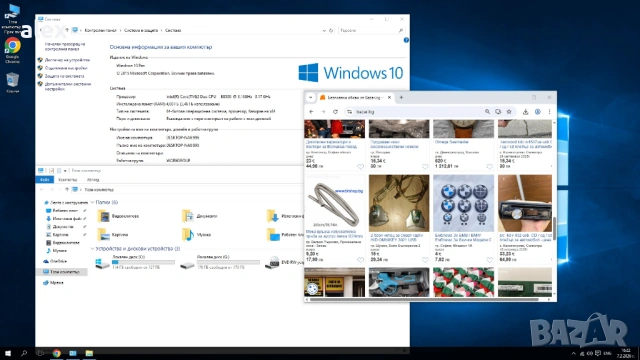The height and width of the screenshot is (360, 640).
Task: Open the car radio listing photo
Action: tap(525, 203)
